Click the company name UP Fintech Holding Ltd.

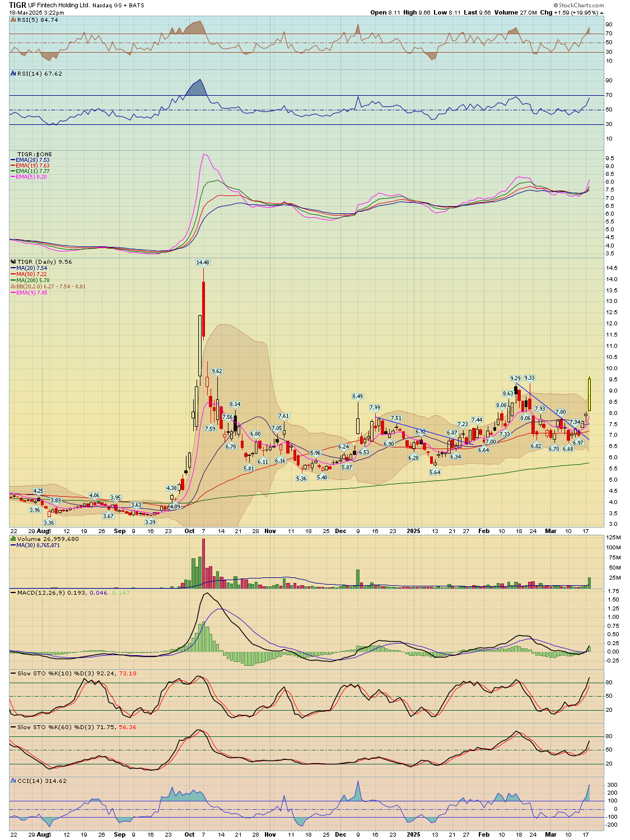point(59,5)
